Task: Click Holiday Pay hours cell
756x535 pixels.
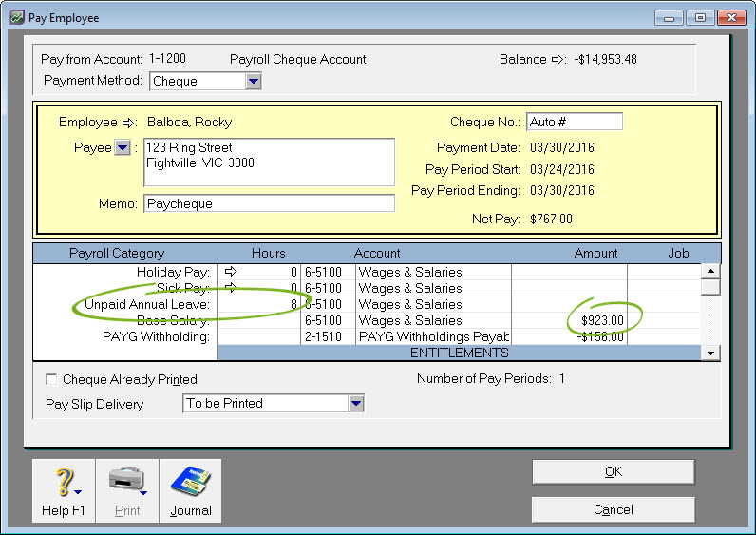Action: (x=259, y=272)
